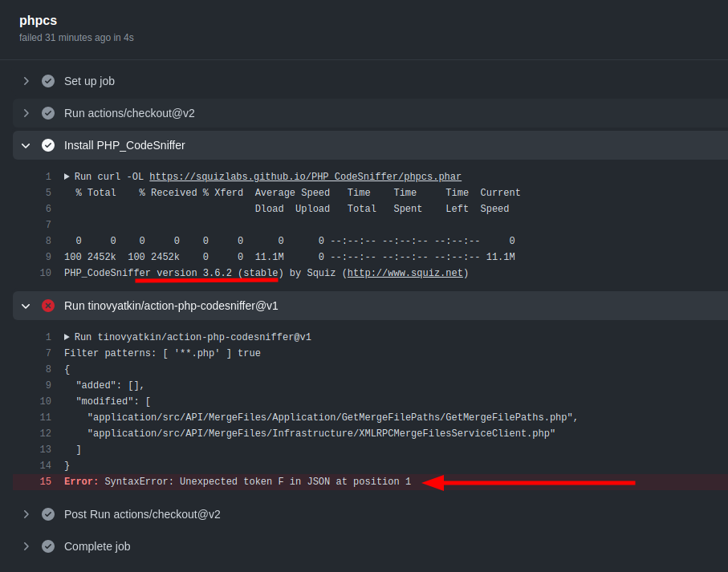
Task: Open the http://www.squiz.net link
Action: click(x=405, y=273)
